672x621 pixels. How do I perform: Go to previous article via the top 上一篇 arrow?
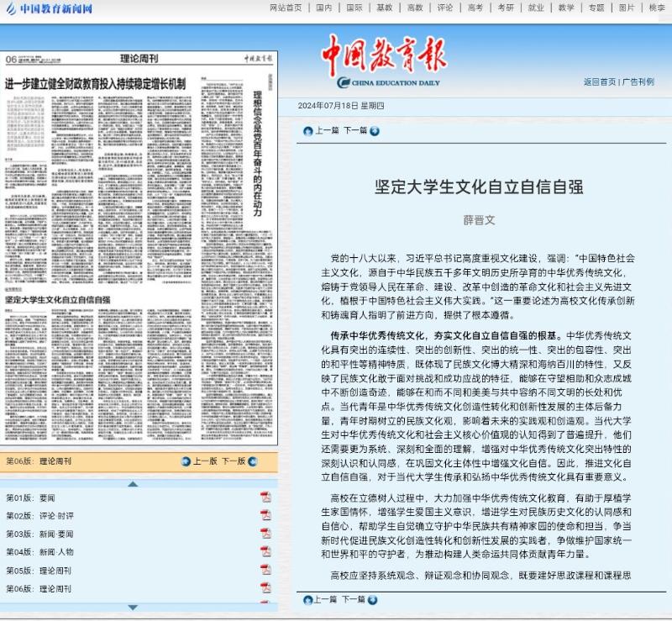(x=307, y=131)
